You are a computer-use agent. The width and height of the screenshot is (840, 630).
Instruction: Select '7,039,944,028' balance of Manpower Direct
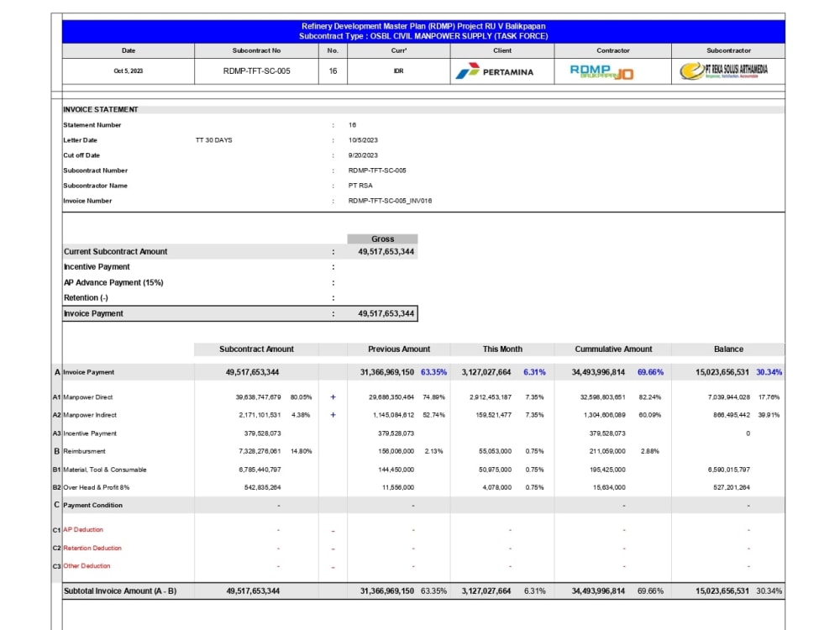(729, 397)
